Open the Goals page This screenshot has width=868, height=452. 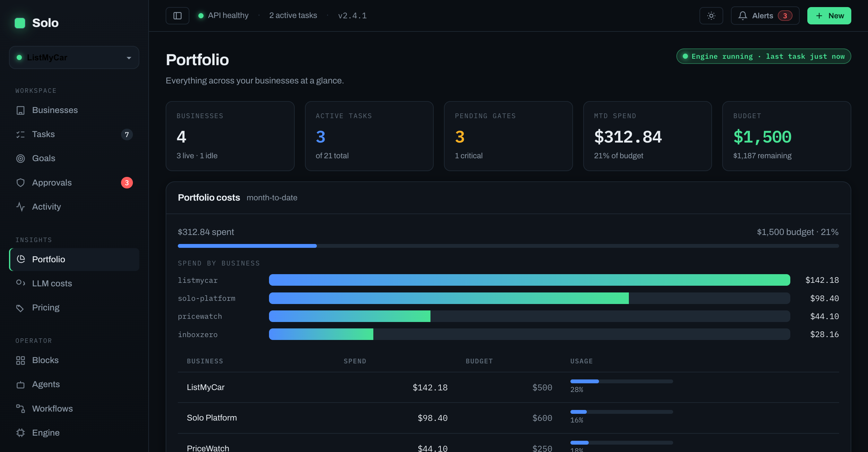click(74, 158)
